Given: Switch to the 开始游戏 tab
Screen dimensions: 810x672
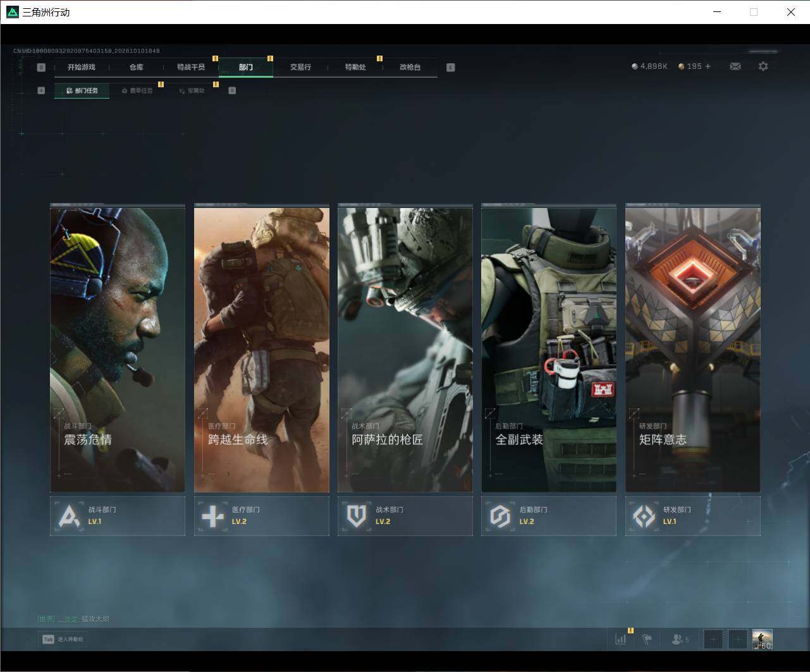Looking at the screenshot, I should click(x=82, y=67).
